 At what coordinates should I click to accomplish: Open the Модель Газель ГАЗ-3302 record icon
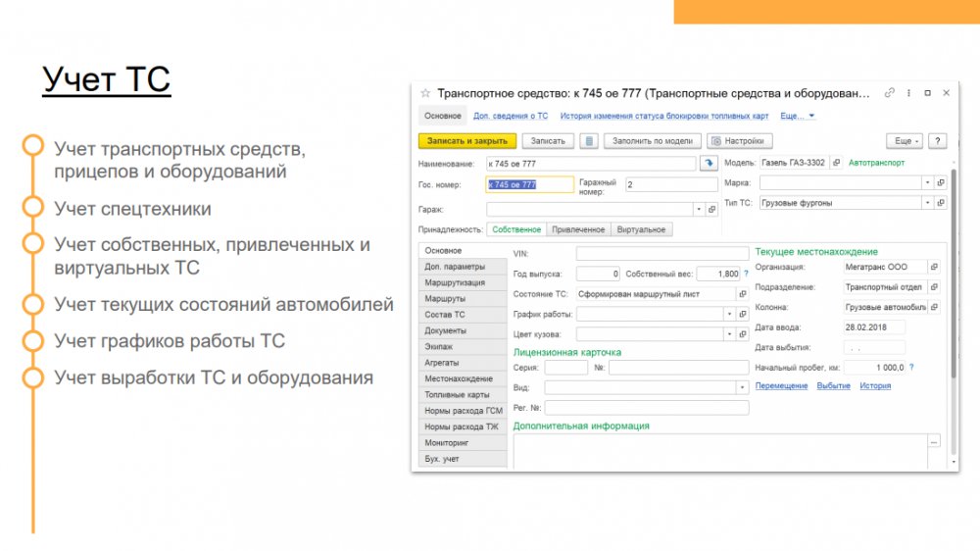pos(836,163)
